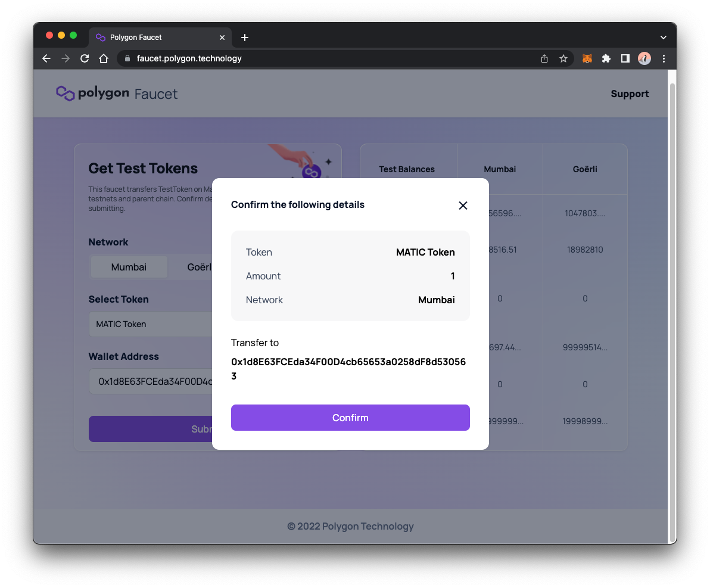The image size is (710, 588).
Task: Select the Polygon Faucet tab
Action: (160, 38)
